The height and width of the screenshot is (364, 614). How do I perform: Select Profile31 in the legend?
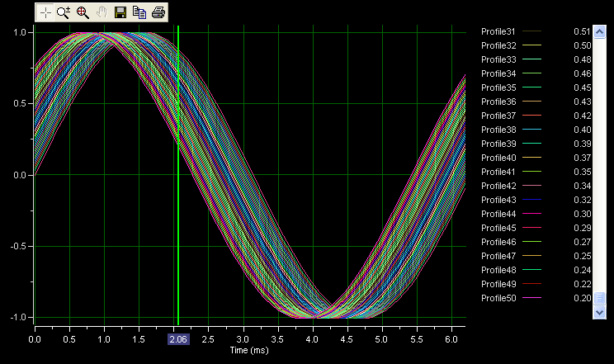[x=498, y=31]
